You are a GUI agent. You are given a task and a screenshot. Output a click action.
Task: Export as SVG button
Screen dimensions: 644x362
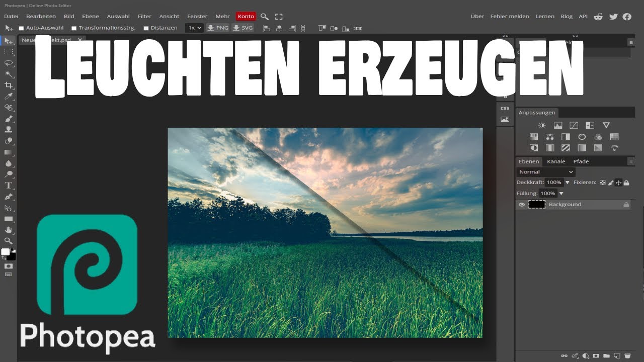pyautogui.click(x=243, y=28)
